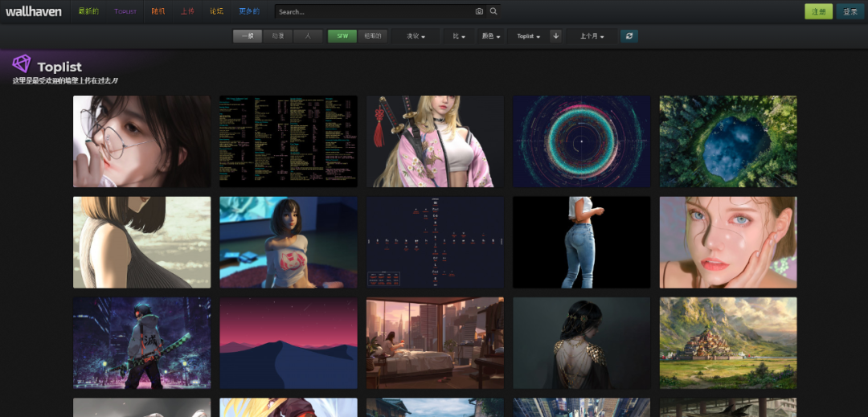The height and width of the screenshot is (417, 868).
Task: Click the magnifying glass search icon
Action: [x=493, y=11]
